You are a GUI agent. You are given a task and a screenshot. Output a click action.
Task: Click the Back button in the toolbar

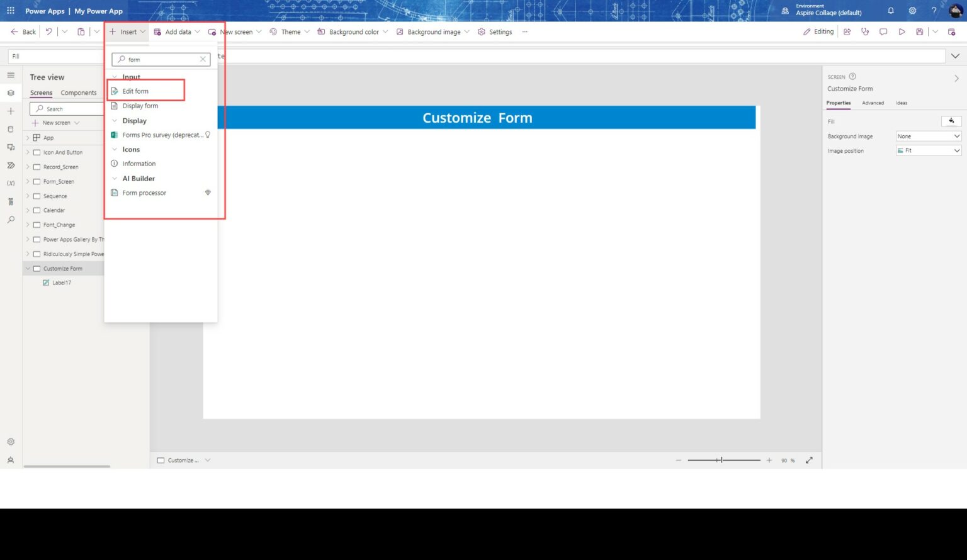22,31
